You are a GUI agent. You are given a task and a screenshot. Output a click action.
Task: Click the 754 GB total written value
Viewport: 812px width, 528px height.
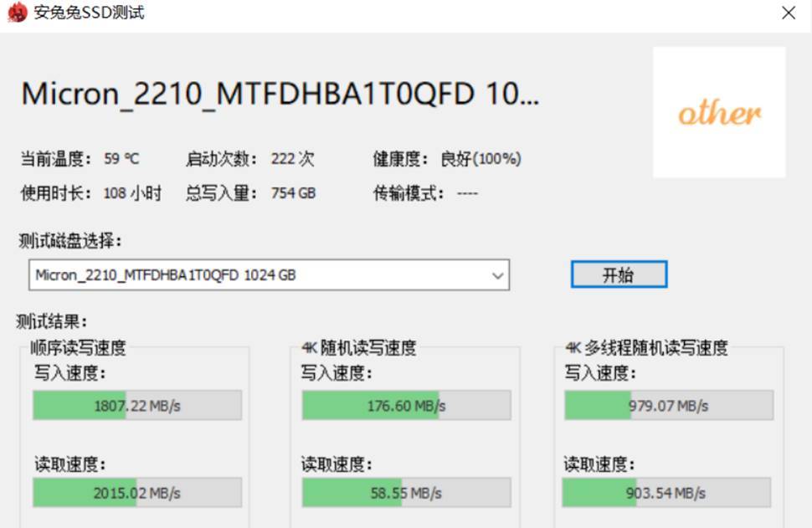[293, 193]
